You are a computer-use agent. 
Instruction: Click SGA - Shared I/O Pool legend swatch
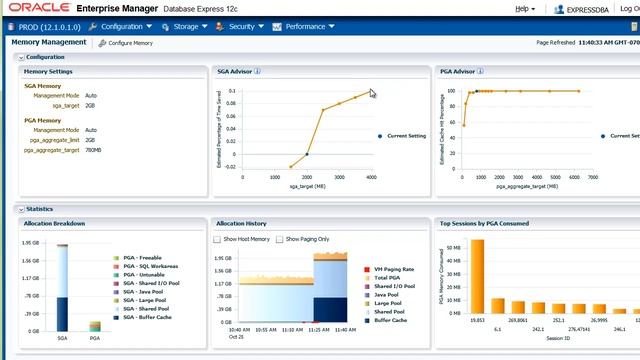pos(116,283)
